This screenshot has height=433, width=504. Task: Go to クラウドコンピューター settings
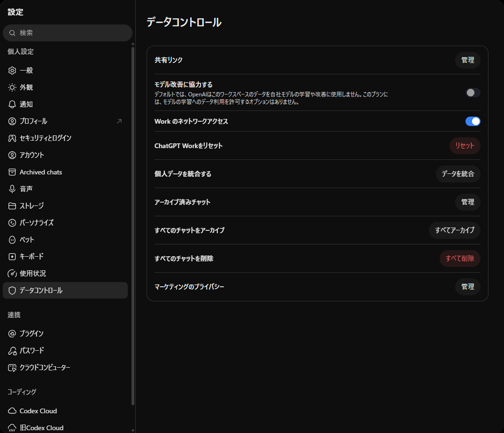point(65,367)
